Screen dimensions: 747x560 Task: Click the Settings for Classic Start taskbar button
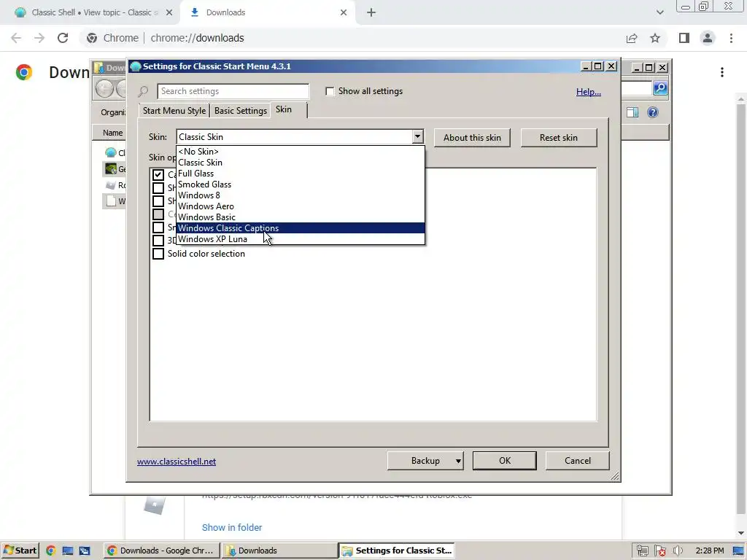(397, 551)
